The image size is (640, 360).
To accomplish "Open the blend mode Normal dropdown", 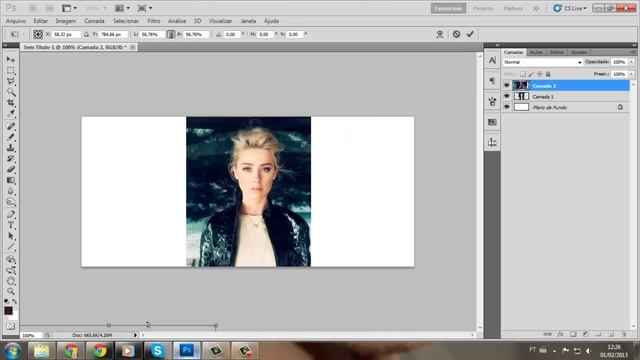I will [x=542, y=62].
